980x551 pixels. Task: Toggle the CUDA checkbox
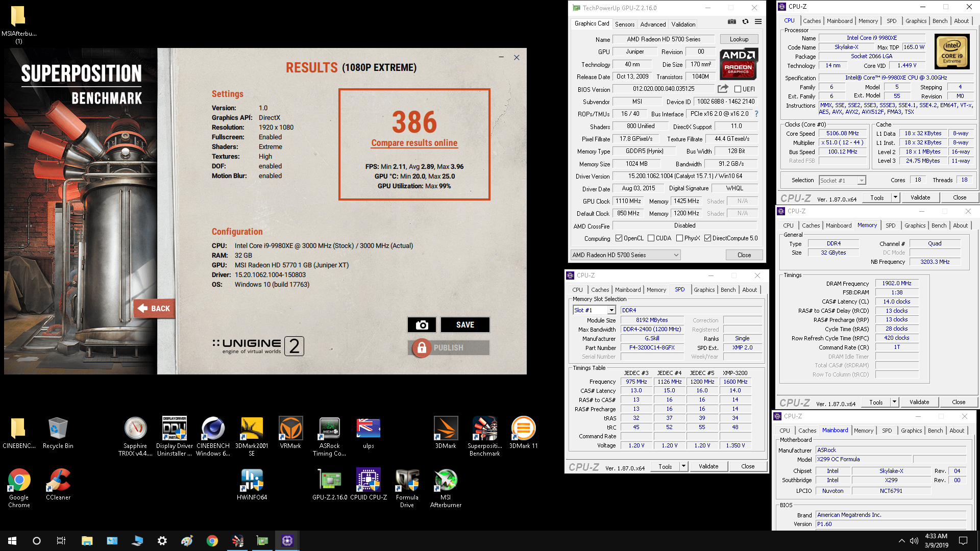tap(651, 238)
